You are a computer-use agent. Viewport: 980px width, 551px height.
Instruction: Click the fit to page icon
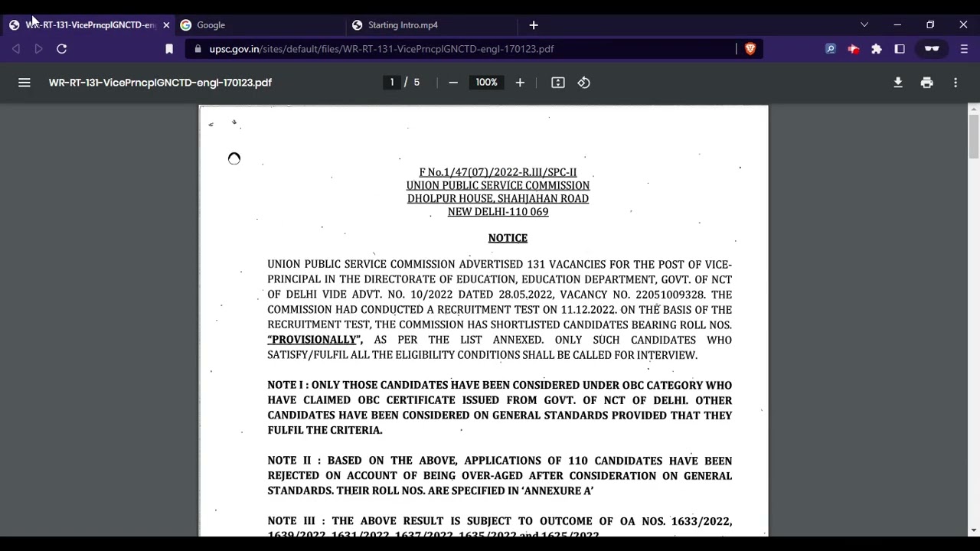(558, 83)
